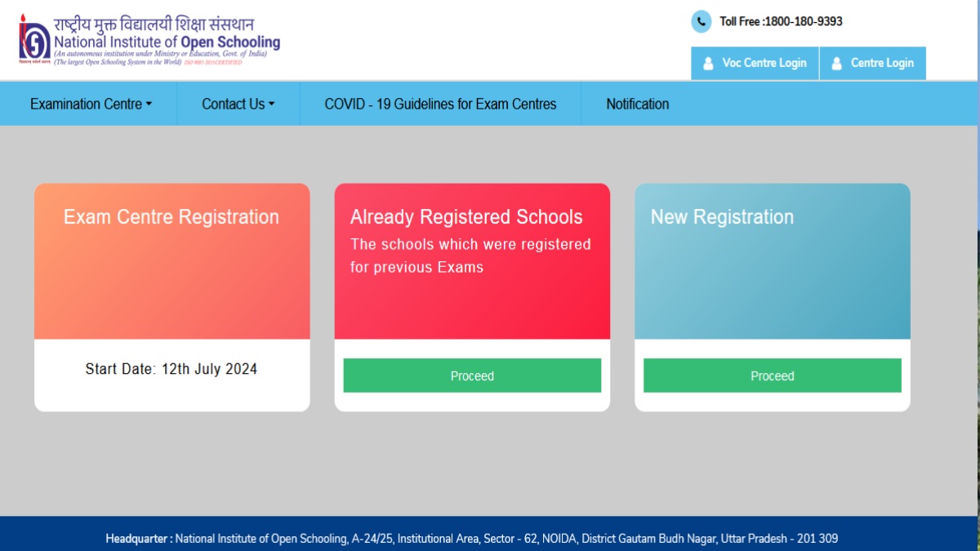
Task: Expand the Examination Centre dropdown caret
Action: 149,104
